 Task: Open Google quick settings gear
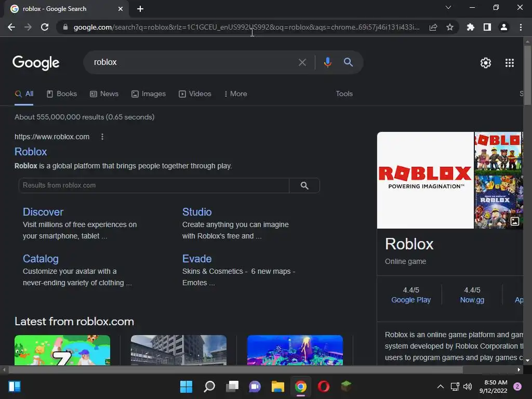486,63
